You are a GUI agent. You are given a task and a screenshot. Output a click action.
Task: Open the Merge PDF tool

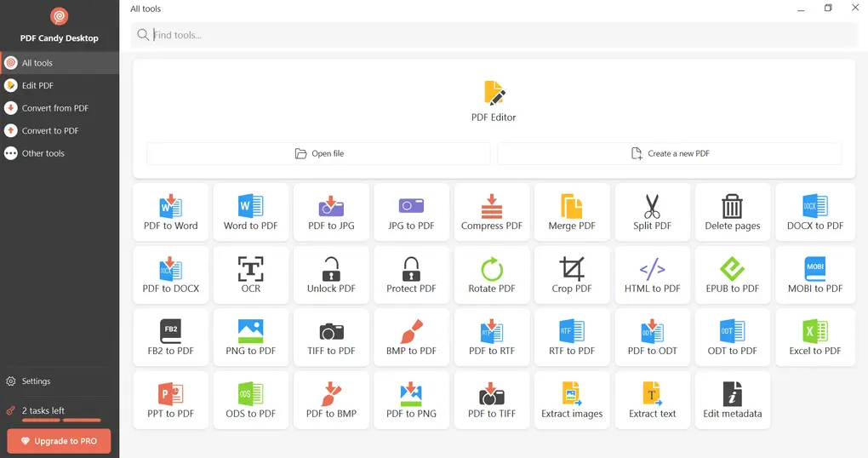[572, 212]
